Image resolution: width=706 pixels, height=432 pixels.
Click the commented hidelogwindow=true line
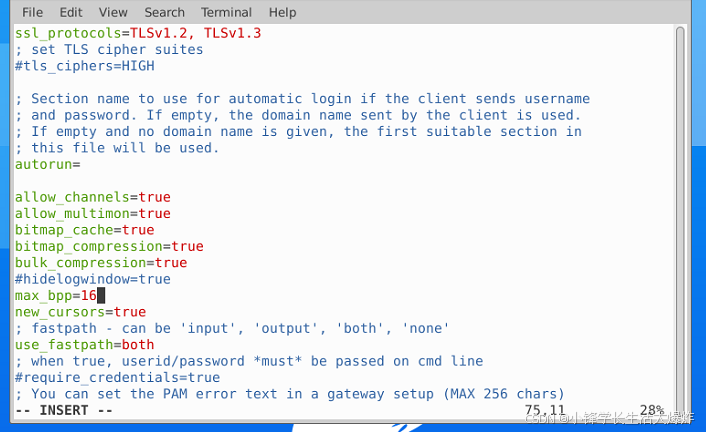click(92, 279)
